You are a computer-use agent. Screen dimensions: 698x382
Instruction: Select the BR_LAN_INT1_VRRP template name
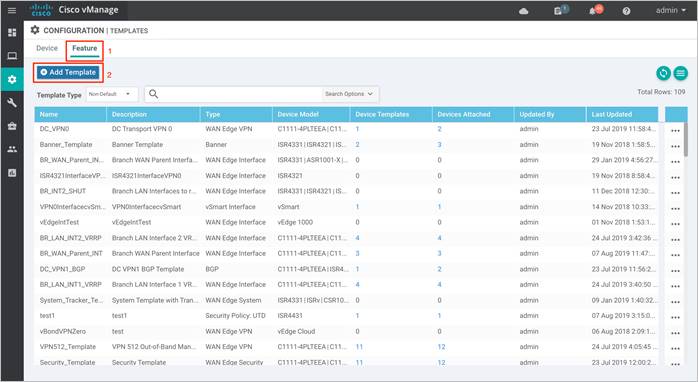[70, 284]
